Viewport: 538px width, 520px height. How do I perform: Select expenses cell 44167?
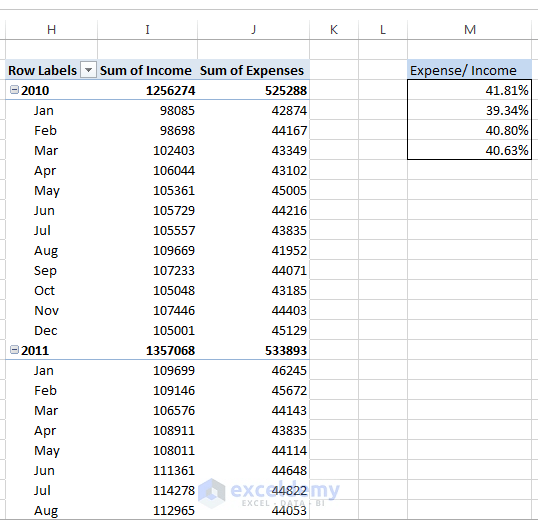[254, 130]
